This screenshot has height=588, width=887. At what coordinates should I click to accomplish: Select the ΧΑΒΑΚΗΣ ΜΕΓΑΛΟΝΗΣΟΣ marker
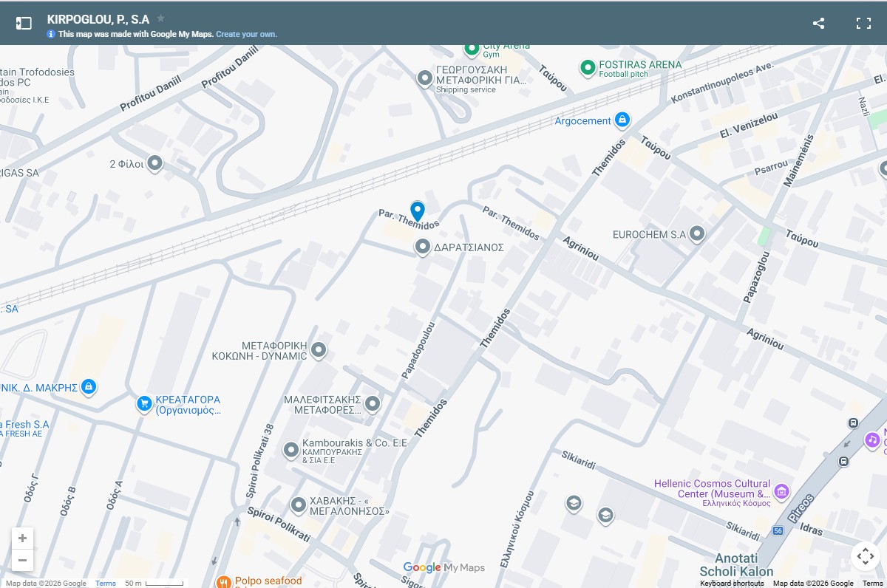tap(299, 505)
